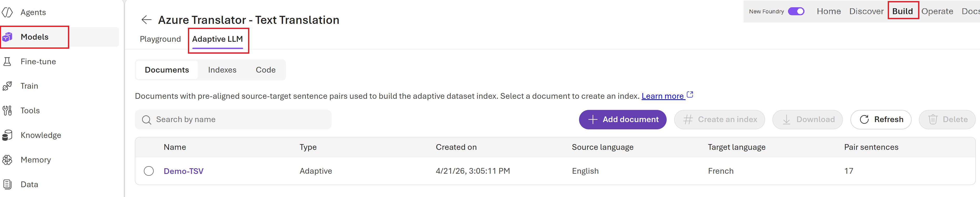The image size is (980, 197).
Task: Click the magnifier icon in search box
Action: click(146, 120)
